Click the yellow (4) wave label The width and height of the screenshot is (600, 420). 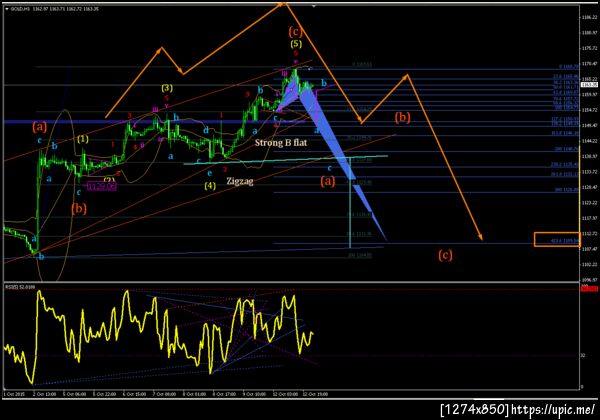click(x=210, y=186)
